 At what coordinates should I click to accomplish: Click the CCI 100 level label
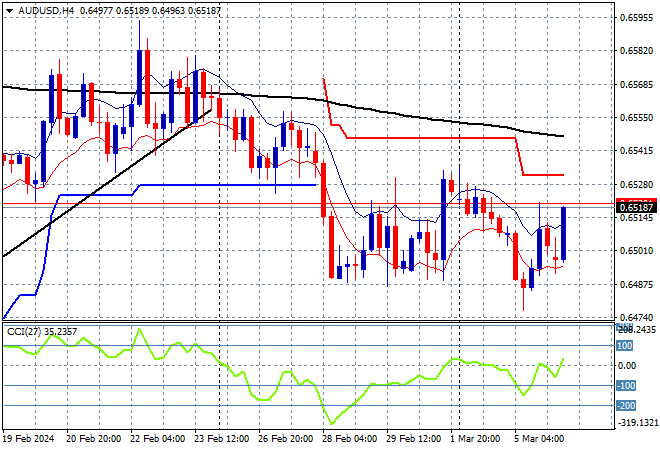click(x=624, y=345)
